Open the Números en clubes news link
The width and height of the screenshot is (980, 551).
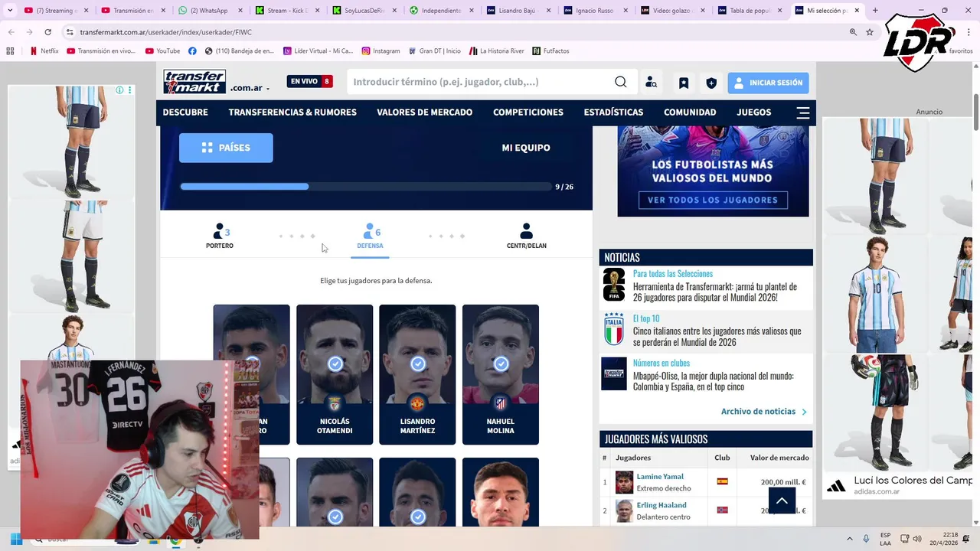pyautogui.click(x=661, y=363)
